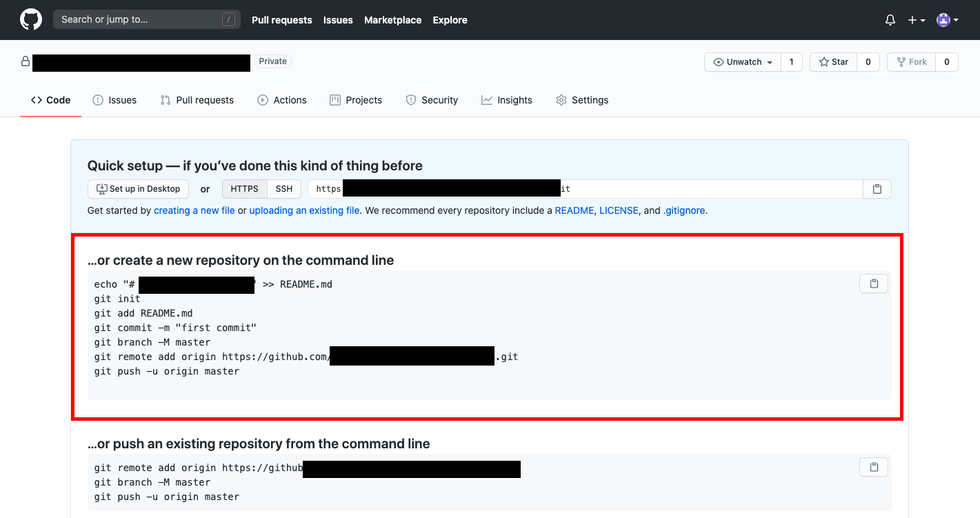Select the HTTPS protocol option
This screenshot has height=518, width=980.
pos(244,189)
